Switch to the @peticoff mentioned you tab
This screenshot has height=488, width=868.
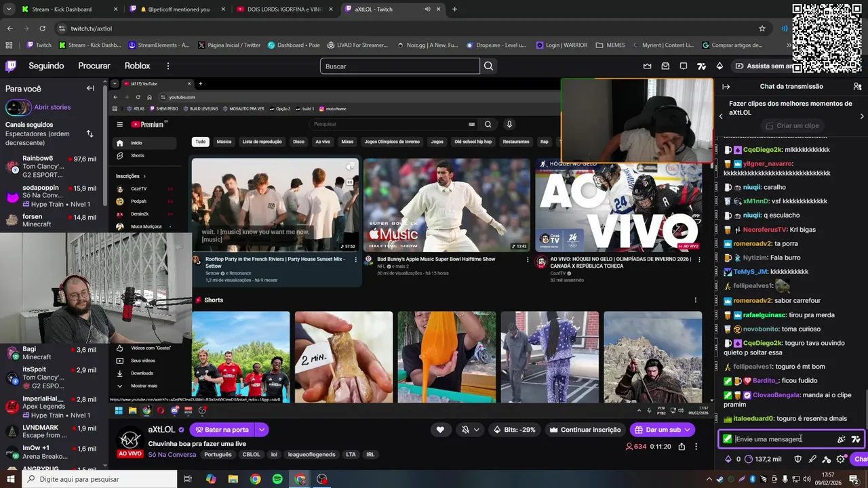tap(176, 9)
